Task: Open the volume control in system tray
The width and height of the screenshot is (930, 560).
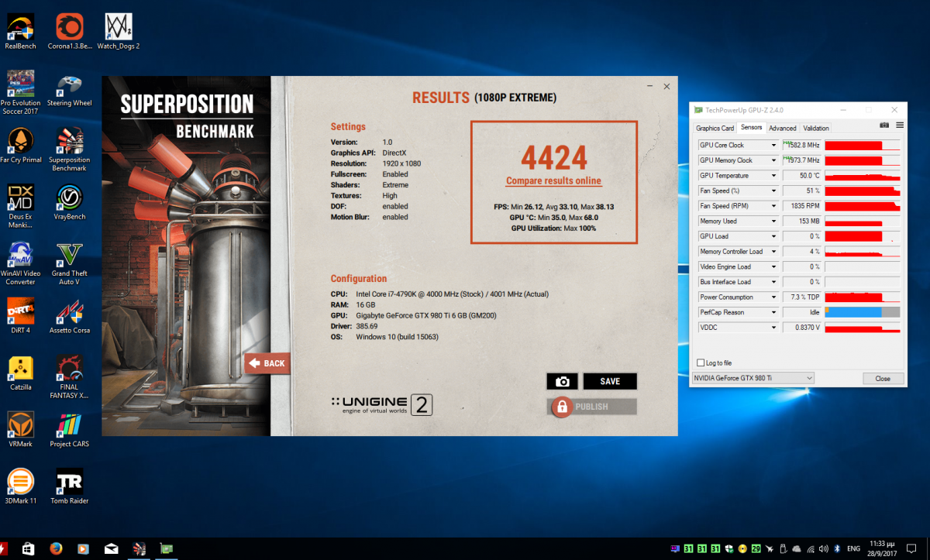Action: [x=822, y=548]
